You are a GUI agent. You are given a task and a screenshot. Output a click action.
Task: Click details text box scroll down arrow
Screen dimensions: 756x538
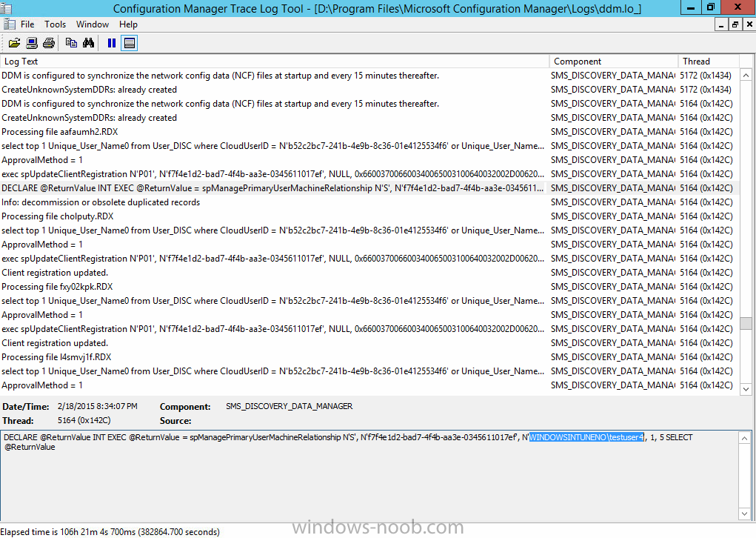pyautogui.click(x=744, y=514)
